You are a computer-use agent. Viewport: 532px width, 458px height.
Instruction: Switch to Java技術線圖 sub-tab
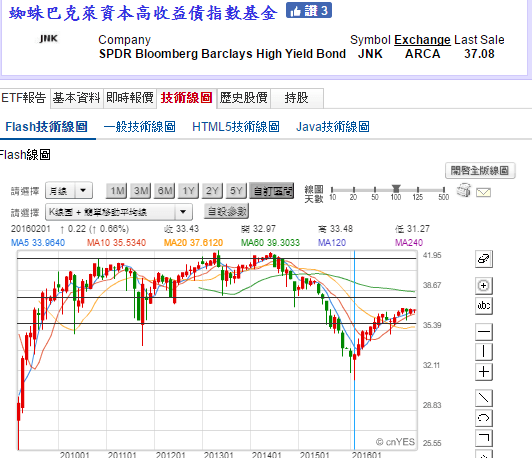tap(332, 127)
